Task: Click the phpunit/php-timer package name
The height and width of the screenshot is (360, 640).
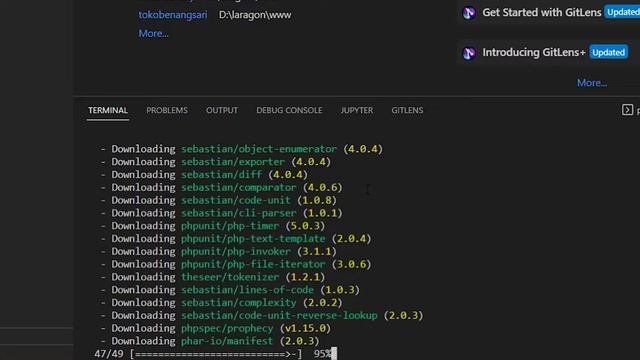Action: [x=230, y=226]
